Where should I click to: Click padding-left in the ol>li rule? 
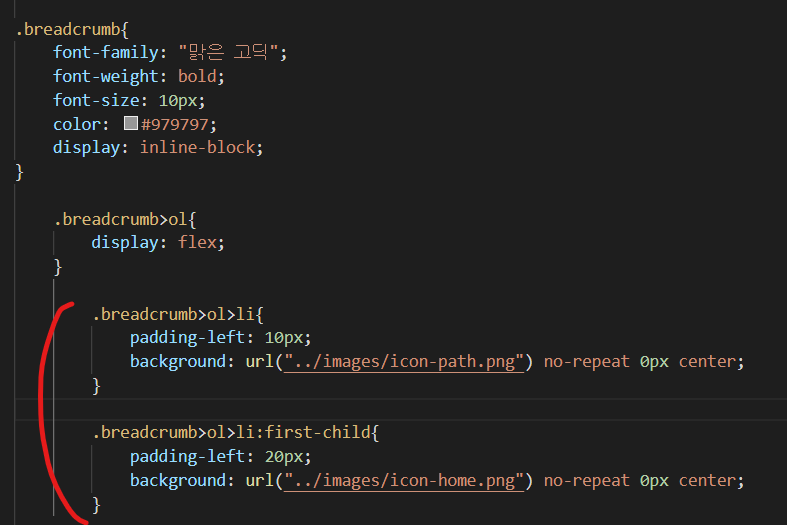187,337
